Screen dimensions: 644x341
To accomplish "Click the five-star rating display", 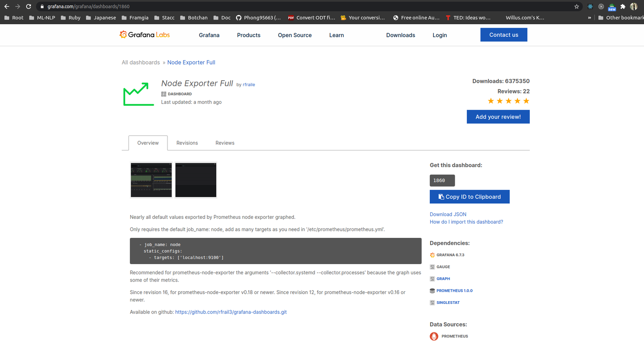I will [509, 101].
